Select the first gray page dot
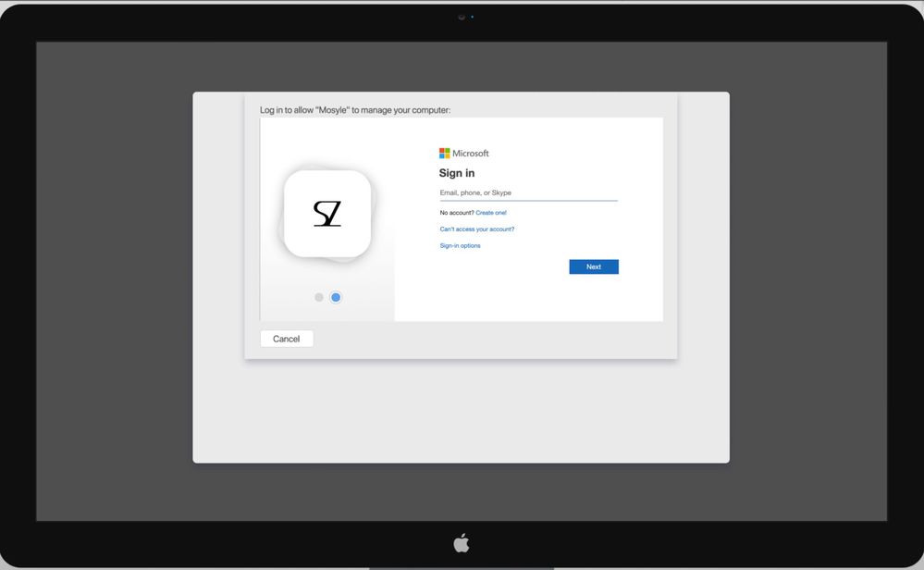The height and width of the screenshot is (570, 924). click(319, 297)
